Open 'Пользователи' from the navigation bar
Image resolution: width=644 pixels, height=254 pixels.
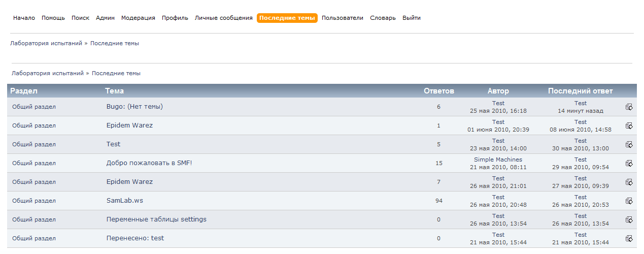point(342,18)
